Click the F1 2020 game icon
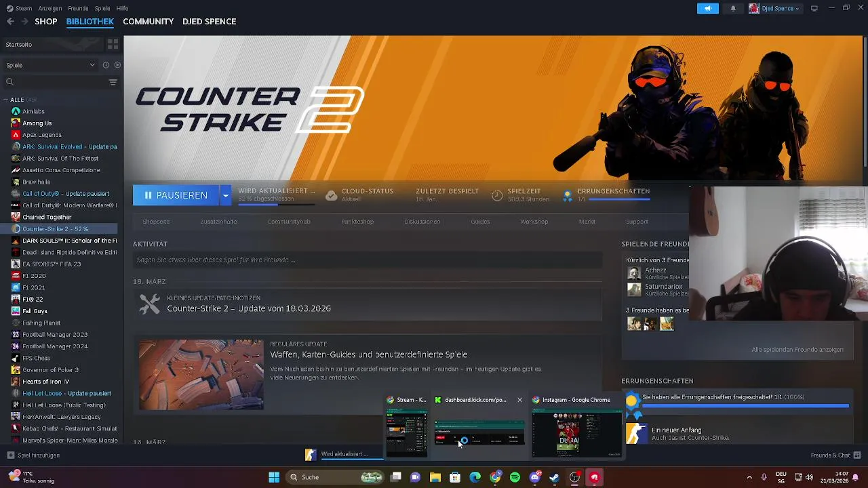The height and width of the screenshot is (488, 868). (16, 276)
